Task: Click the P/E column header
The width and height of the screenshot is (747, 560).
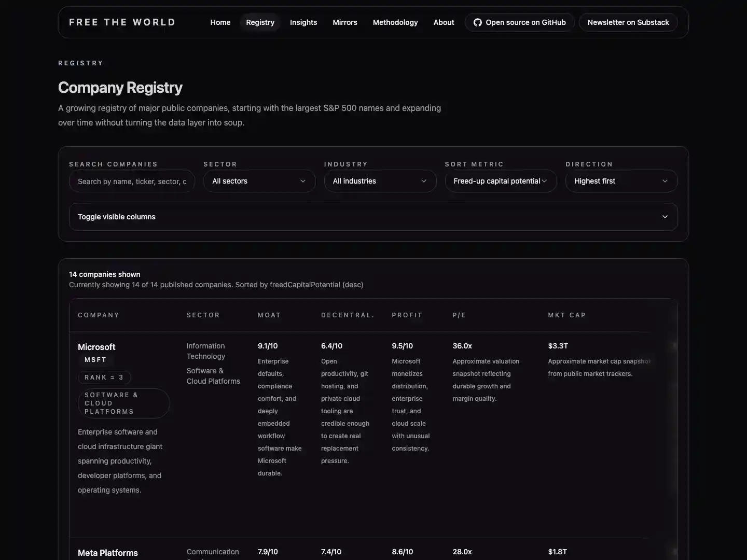Action: 459,315
